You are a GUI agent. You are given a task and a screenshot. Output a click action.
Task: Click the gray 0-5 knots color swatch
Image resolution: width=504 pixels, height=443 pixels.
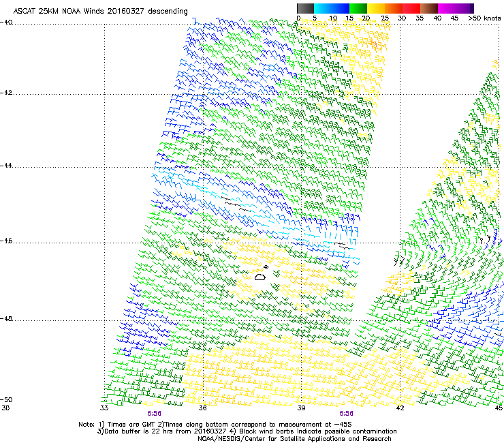[x=305, y=8]
